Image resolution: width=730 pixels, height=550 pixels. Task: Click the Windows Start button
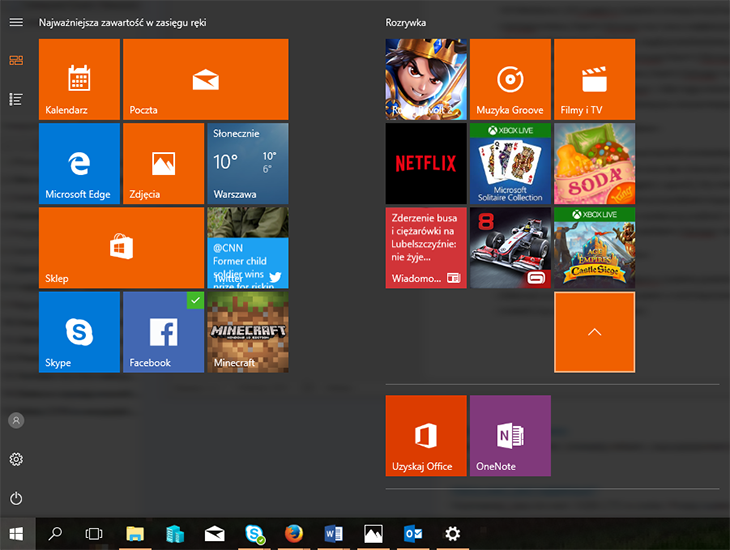(16, 534)
